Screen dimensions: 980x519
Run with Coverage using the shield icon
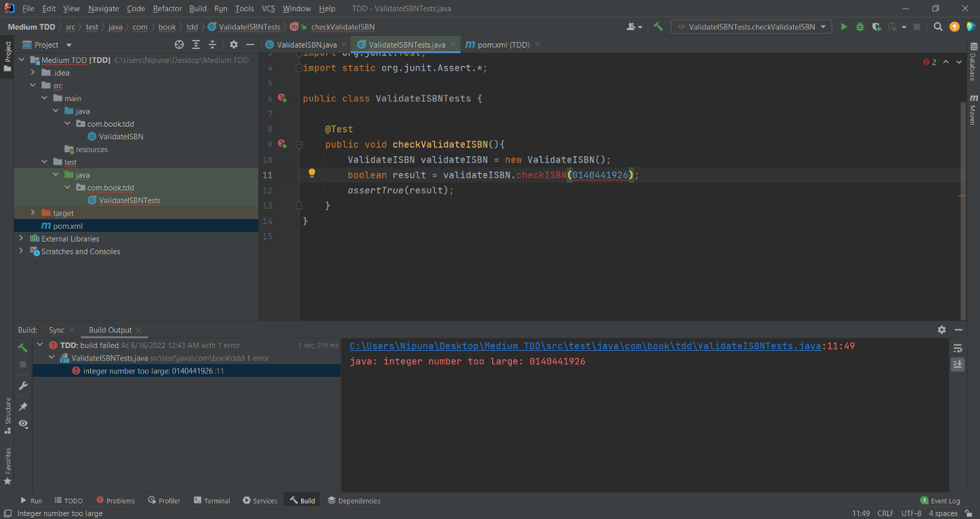click(x=876, y=27)
